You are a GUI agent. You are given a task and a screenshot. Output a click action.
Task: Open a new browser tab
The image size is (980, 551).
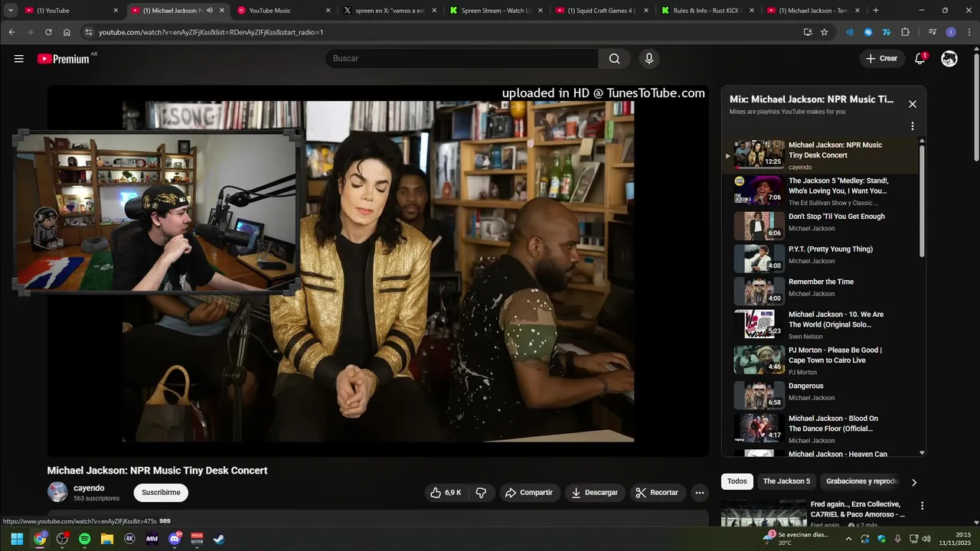point(876,11)
